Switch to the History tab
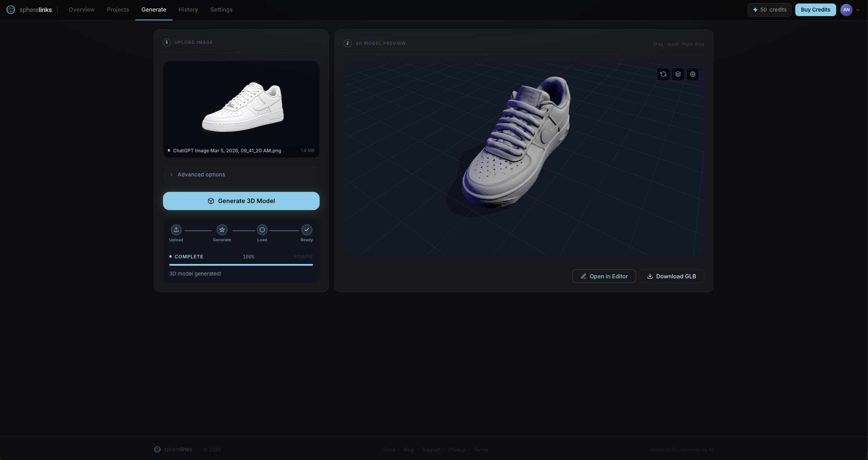Viewport: 868px width, 460px height. pos(188,9)
